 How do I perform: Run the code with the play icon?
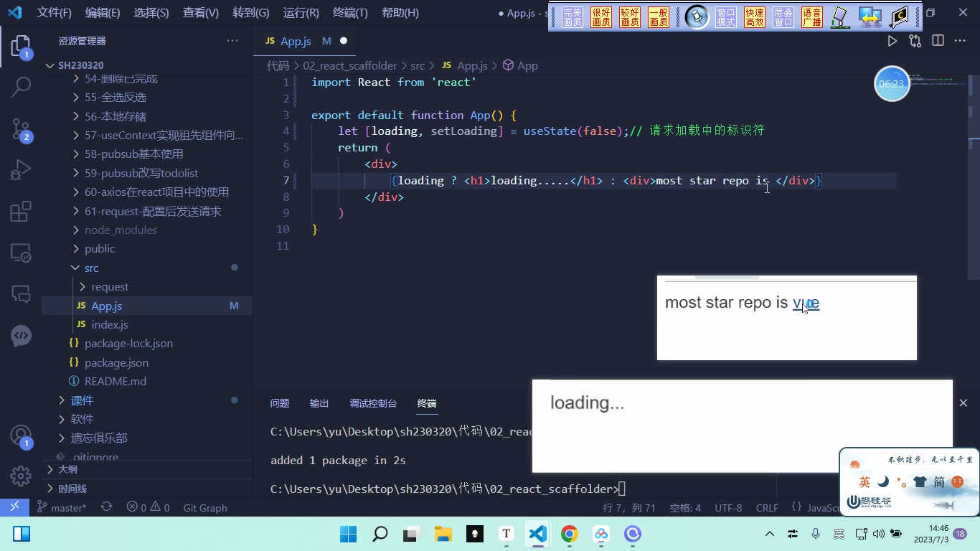[892, 41]
